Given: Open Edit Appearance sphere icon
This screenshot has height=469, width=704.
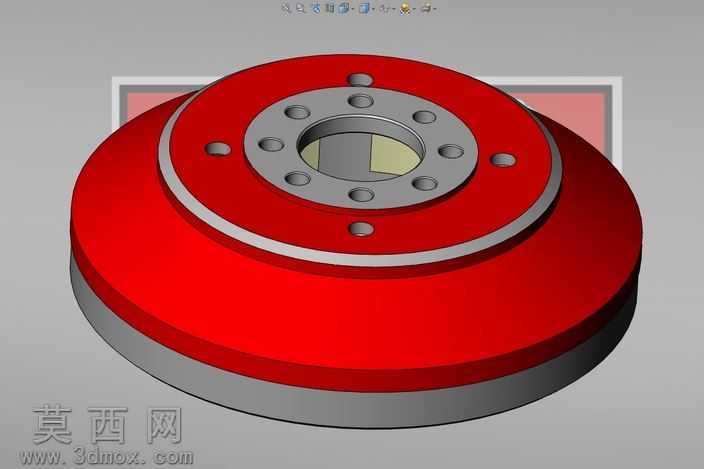Looking at the screenshot, I should [x=405, y=9].
